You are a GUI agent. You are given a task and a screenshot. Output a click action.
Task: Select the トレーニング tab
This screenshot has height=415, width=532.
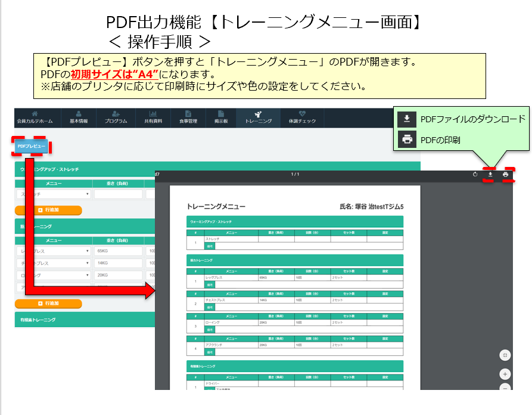pos(258,117)
